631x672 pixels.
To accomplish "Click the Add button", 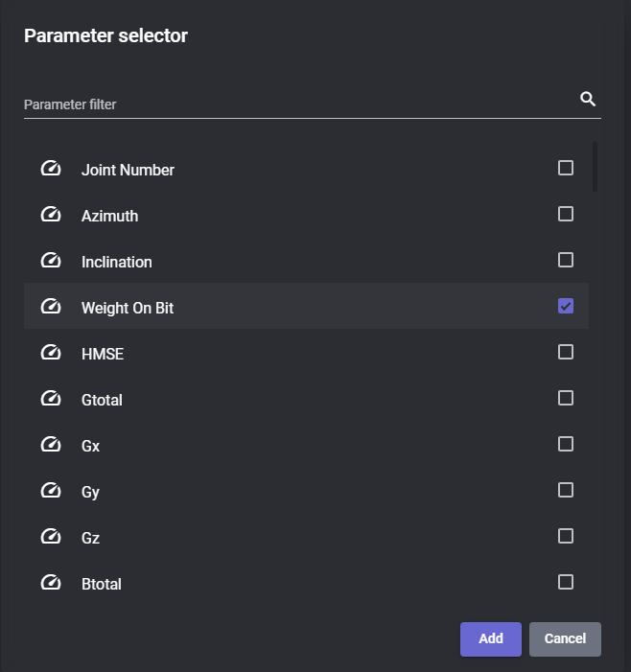I will [491, 639].
